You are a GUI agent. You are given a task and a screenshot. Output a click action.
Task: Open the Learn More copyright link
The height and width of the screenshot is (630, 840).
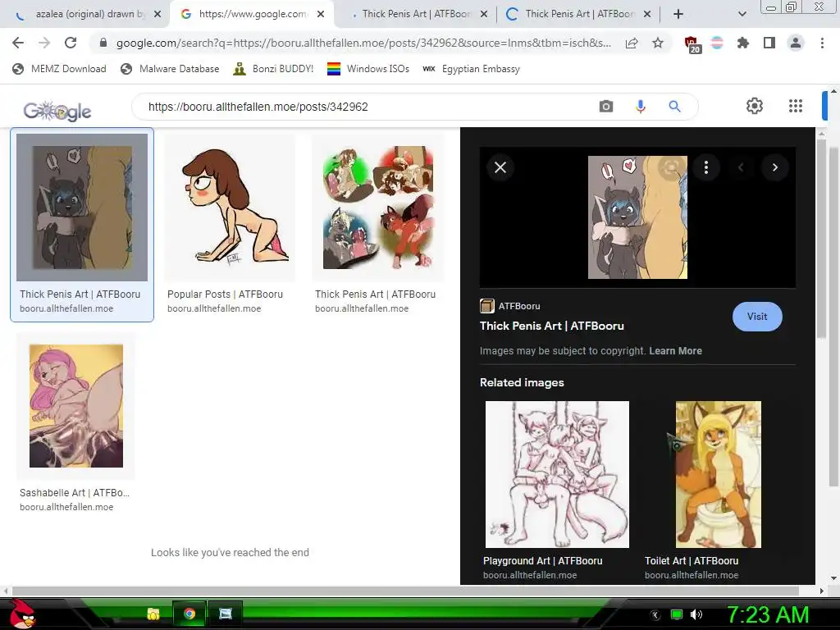[x=676, y=351]
